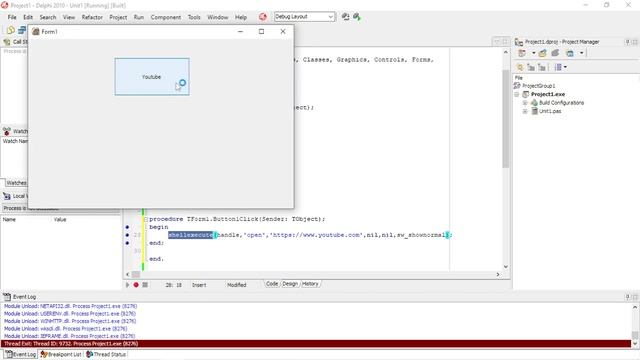640x360 pixels.
Task: Click the expand all tree icon
Action: tap(531, 67)
